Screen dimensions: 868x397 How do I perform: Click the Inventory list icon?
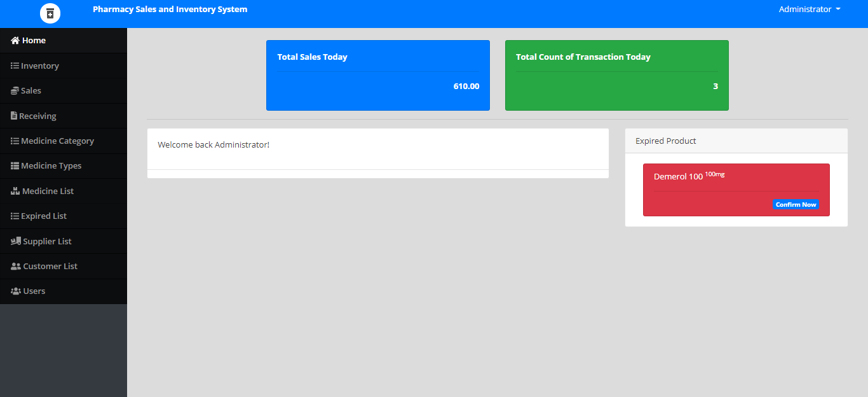(15, 66)
